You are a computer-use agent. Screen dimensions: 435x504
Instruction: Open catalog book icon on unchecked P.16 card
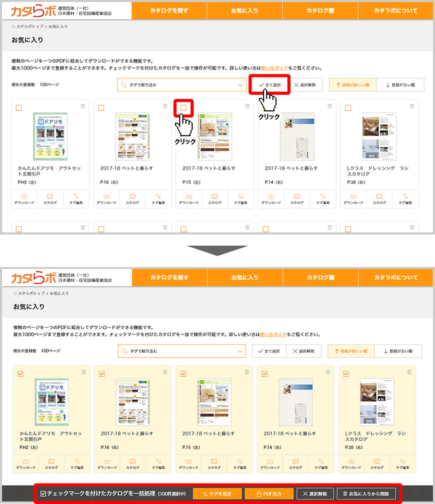132,198
